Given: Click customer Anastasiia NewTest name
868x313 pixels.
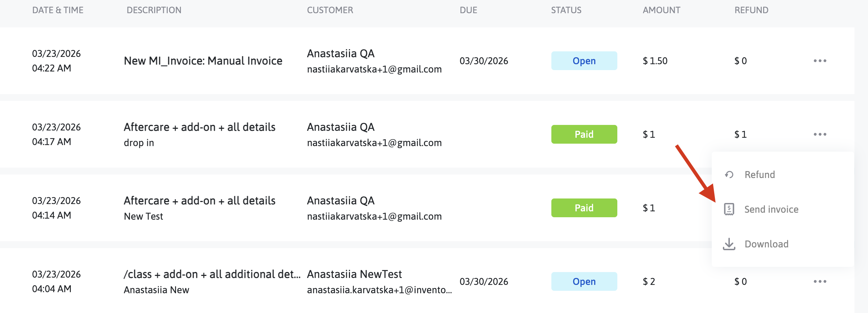Looking at the screenshot, I should click(354, 274).
